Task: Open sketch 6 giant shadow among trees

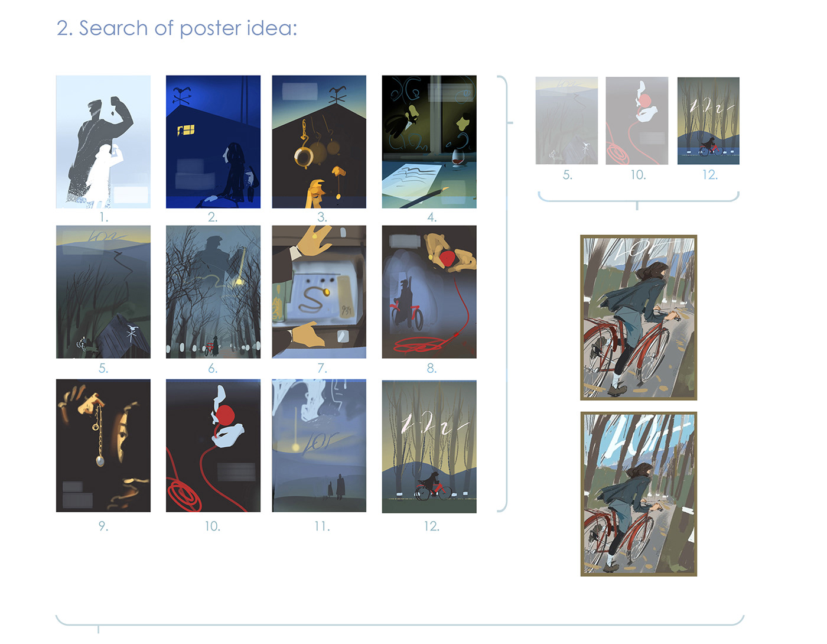Action: point(213,292)
